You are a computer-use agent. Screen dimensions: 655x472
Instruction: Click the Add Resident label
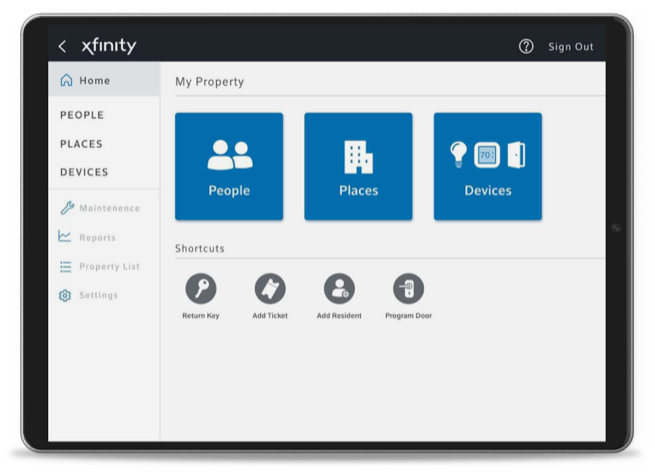[x=339, y=316]
